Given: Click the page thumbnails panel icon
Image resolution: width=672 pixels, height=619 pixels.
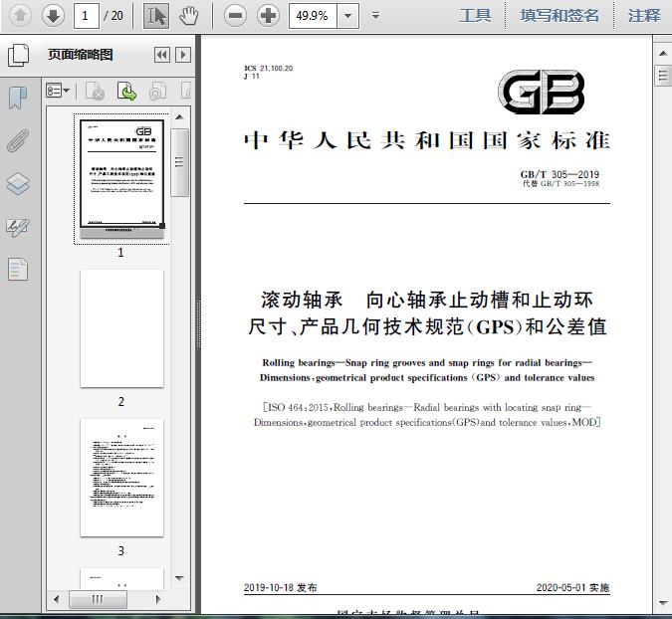Looking at the screenshot, I should tap(19, 55).
